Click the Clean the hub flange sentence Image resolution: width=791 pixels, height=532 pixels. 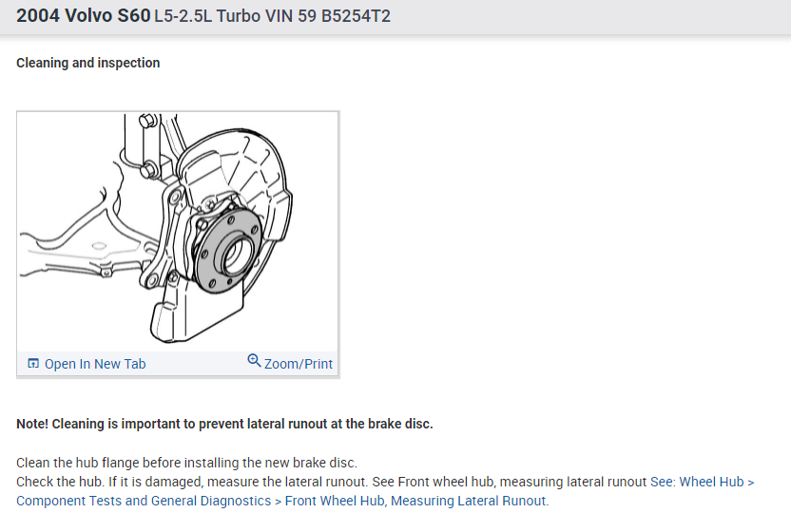[186, 463]
